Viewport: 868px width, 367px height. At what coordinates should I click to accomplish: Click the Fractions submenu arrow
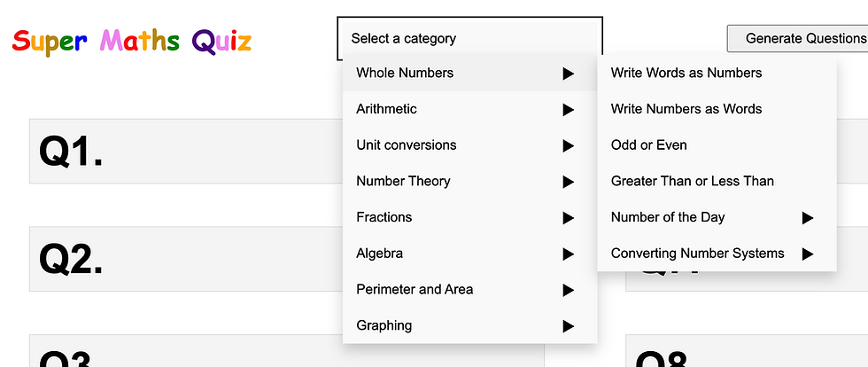(568, 218)
